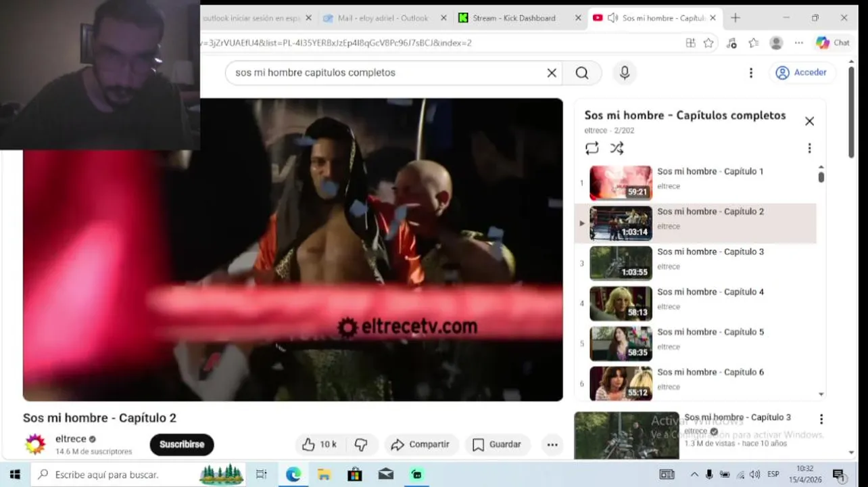
Task: Toggle playlist loop button
Action: click(x=592, y=148)
